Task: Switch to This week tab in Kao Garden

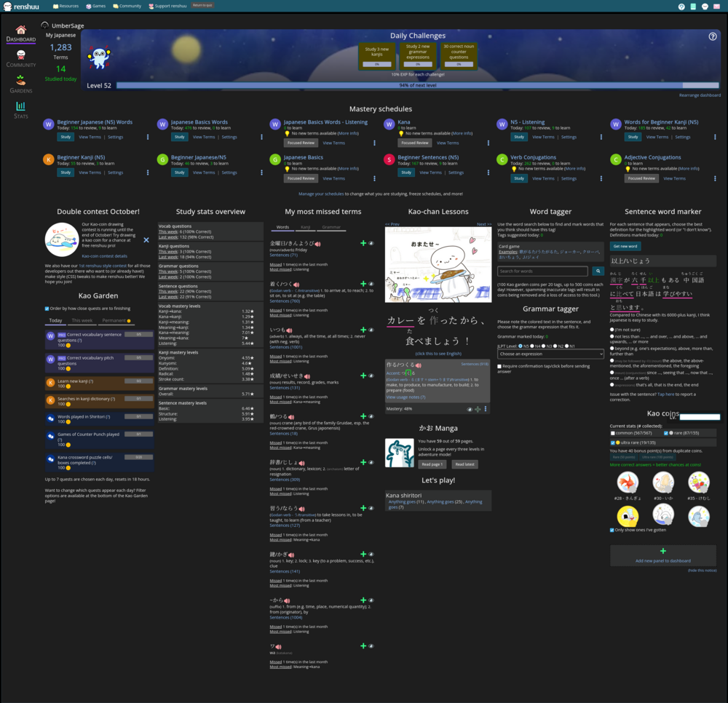Action: [x=82, y=320]
